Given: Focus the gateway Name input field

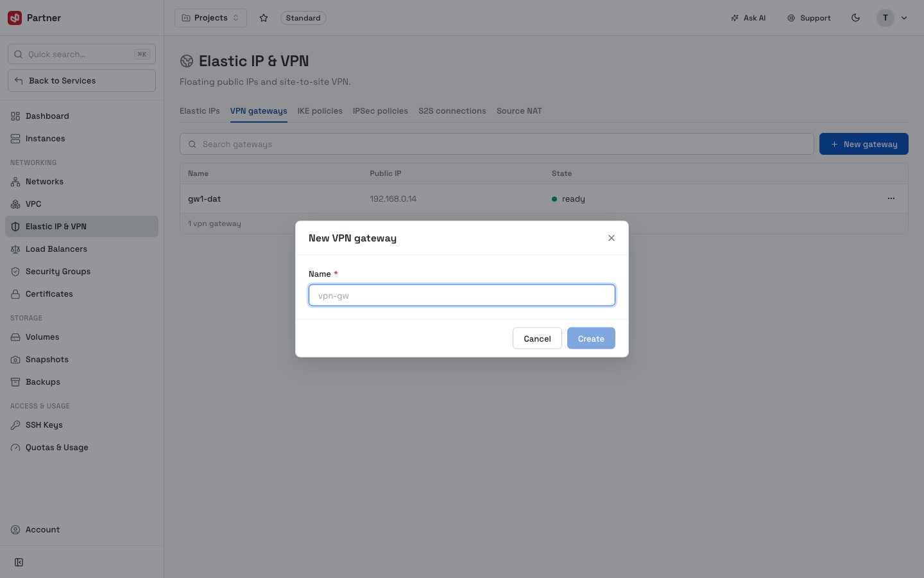Looking at the screenshot, I should click(x=462, y=295).
